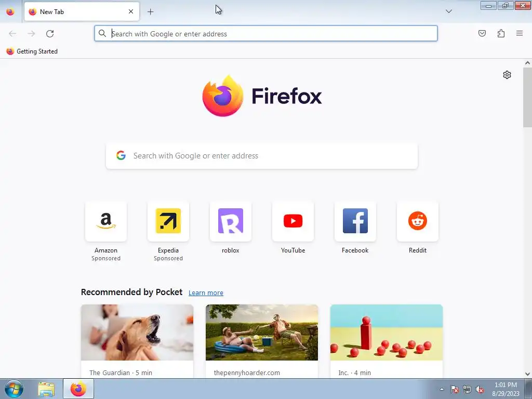532x399 pixels.
Task: Click the taskbar clock 1:01 PM
Action: pyautogui.click(x=506, y=389)
